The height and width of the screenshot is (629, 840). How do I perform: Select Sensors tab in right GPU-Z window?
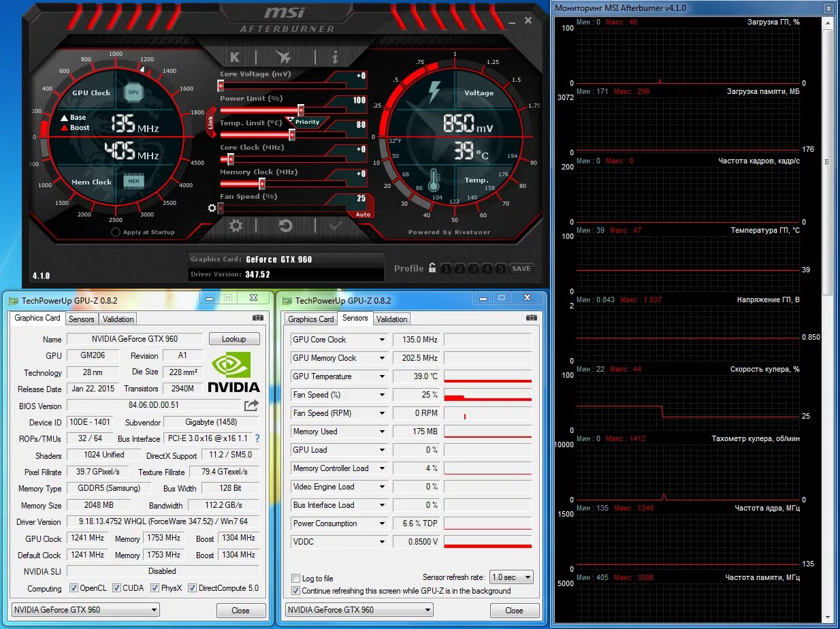355,318
